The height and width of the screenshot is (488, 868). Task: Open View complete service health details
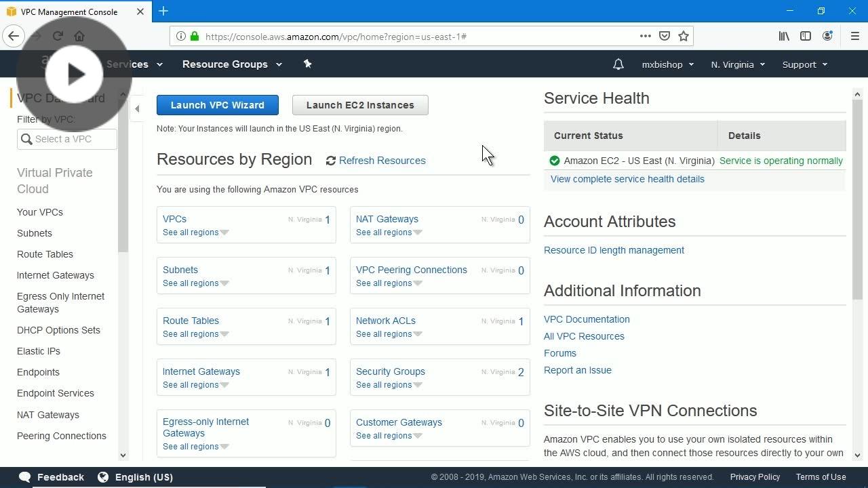click(x=627, y=179)
